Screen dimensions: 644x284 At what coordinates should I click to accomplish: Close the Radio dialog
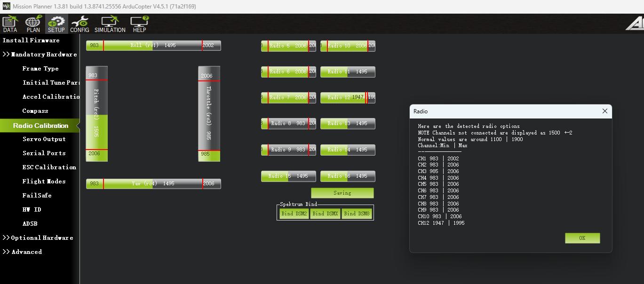605,111
